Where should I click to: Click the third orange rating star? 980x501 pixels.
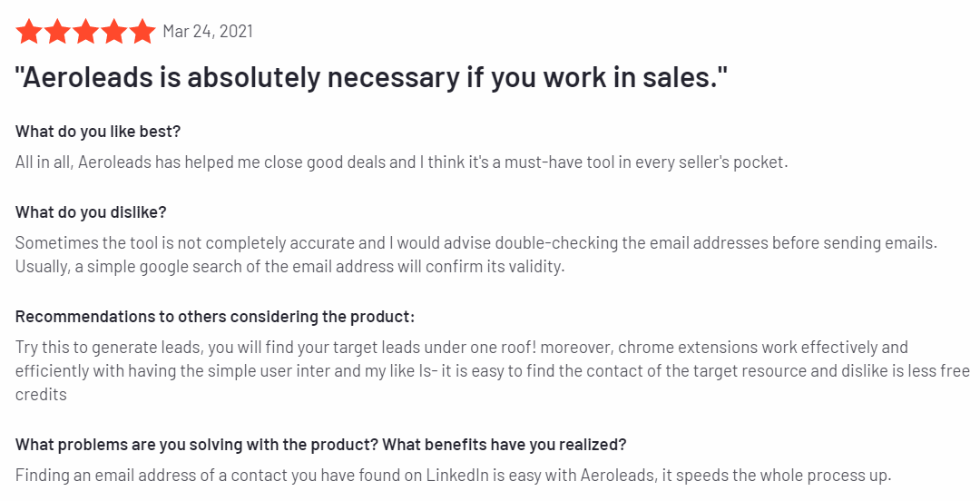coord(85,31)
